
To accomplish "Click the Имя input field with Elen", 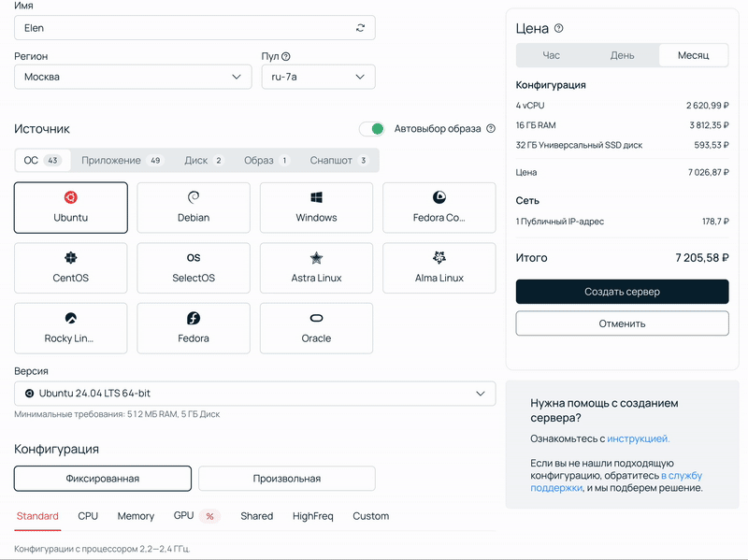I will tap(194, 28).
